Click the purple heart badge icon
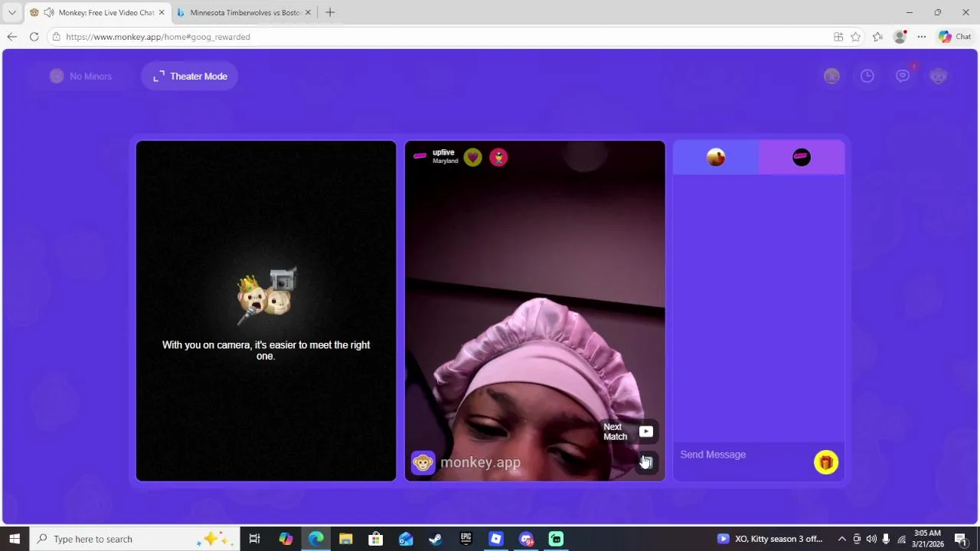The height and width of the screenshot is (551, 980). pos(472,157)
